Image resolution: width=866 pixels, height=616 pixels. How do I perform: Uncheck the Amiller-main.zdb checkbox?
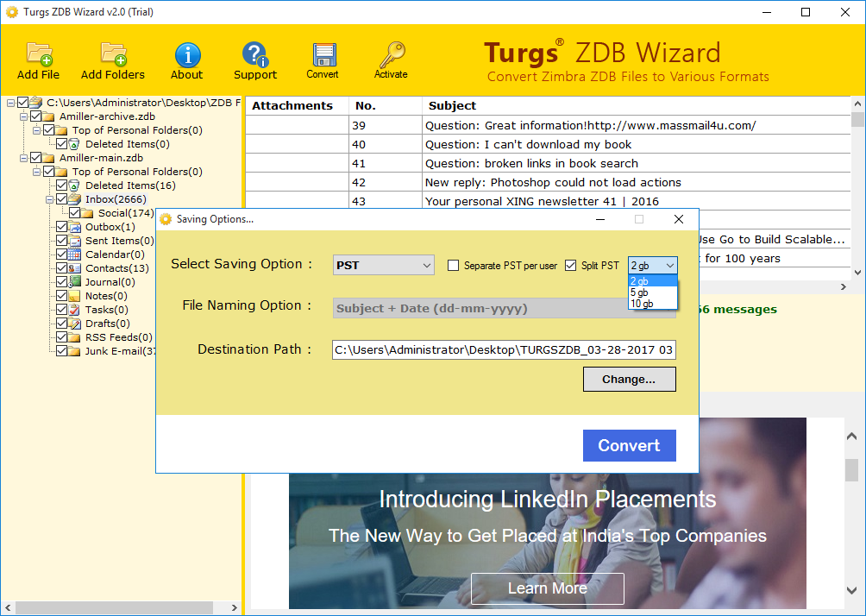36,158
